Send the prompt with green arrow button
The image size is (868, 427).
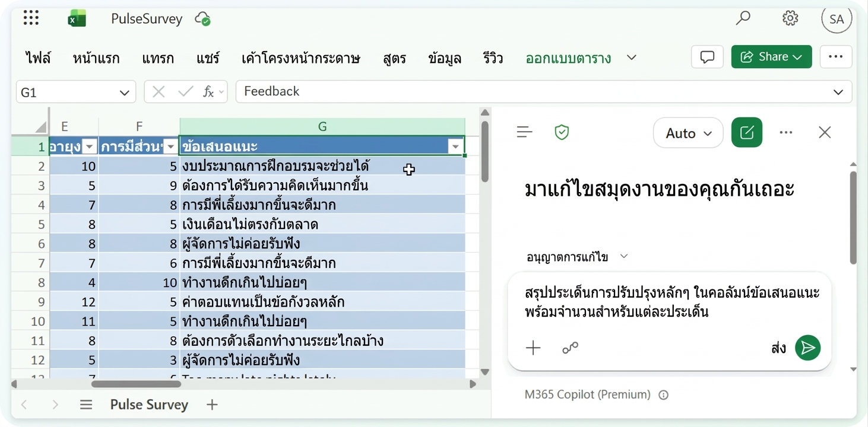808,348
